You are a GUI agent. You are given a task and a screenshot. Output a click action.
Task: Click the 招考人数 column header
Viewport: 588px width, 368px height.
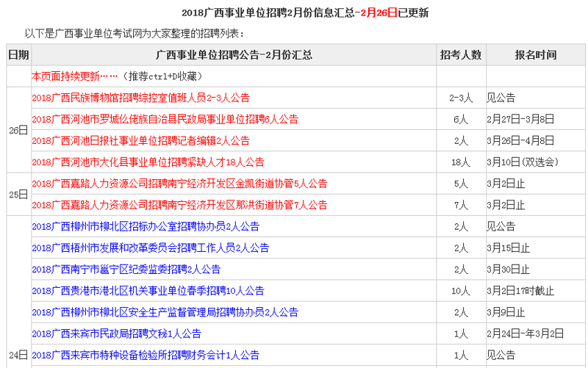coord(461,55)
